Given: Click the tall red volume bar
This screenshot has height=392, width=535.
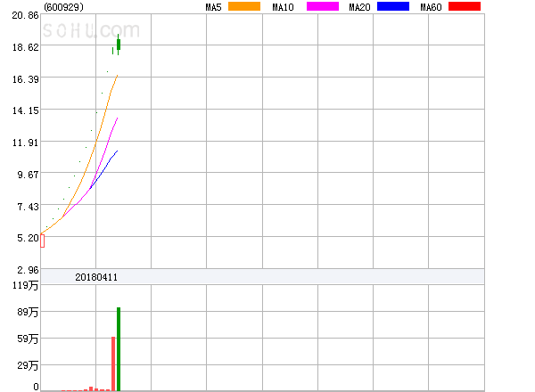Looking at the screenshot, I should (x=113, y=363).
